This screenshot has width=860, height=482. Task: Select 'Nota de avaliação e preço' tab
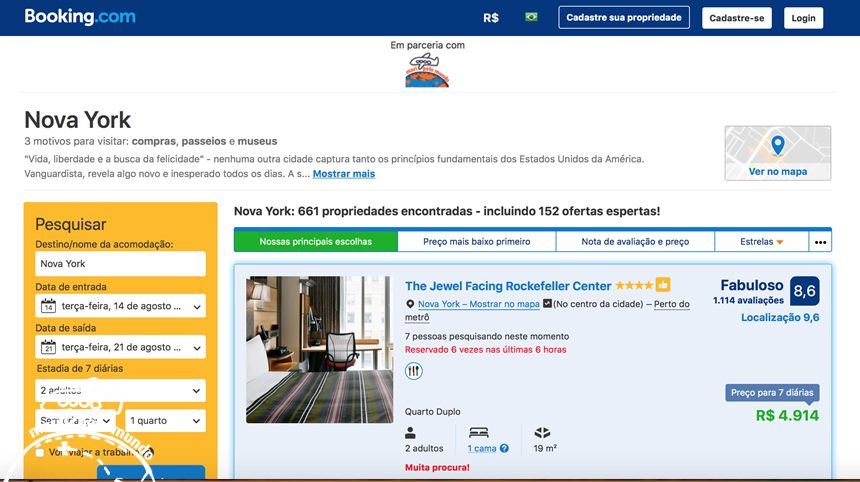point(635,242)
